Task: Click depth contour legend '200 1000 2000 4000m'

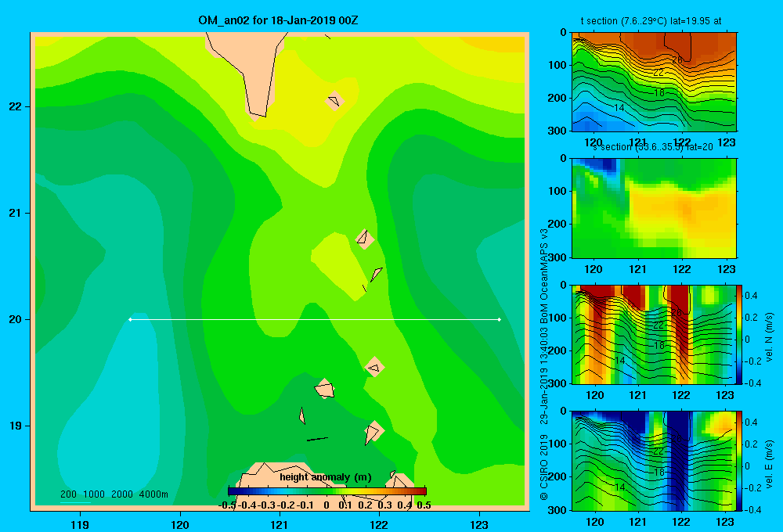Action: pos(114,494)
